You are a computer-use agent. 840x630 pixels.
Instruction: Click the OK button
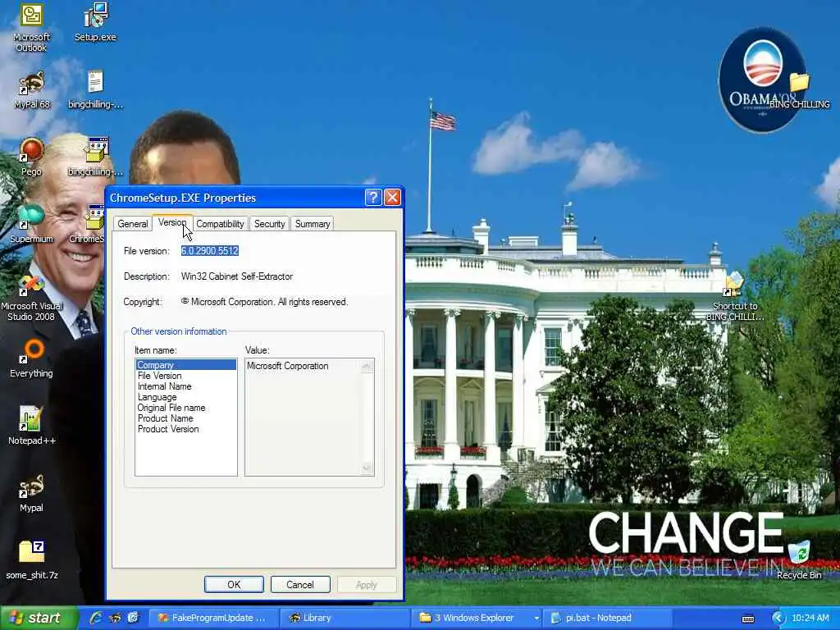tap(234, 584)
